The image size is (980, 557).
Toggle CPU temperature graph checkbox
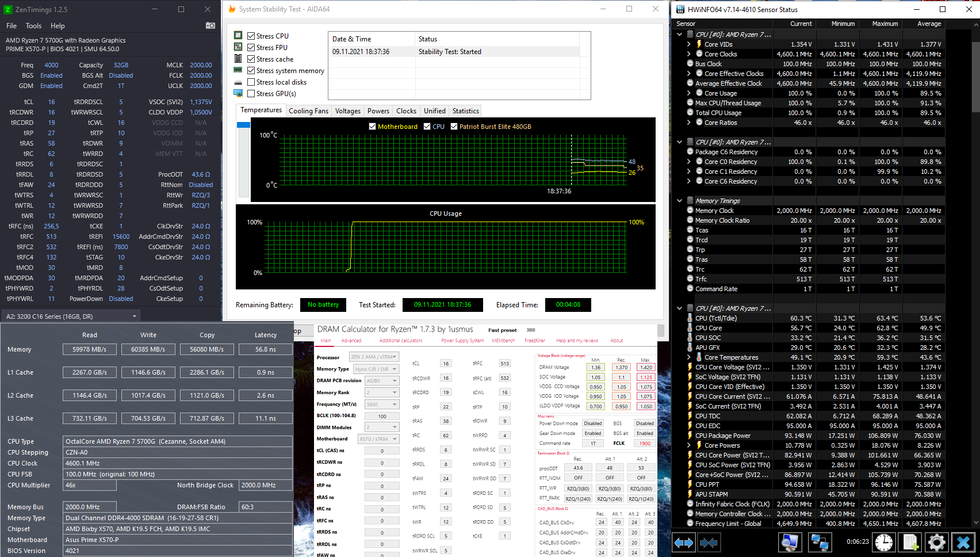[427, 127]
